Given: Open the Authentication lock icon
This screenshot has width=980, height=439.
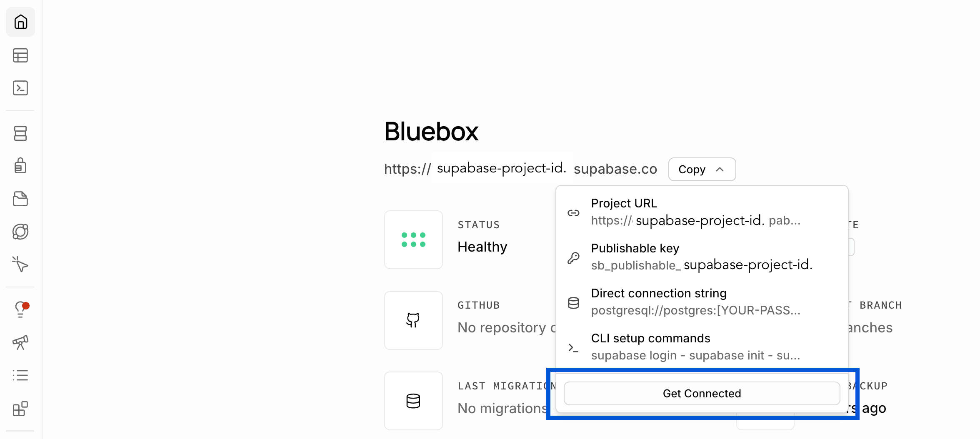Looking at the screenshot, I should [x=20, y=166].
